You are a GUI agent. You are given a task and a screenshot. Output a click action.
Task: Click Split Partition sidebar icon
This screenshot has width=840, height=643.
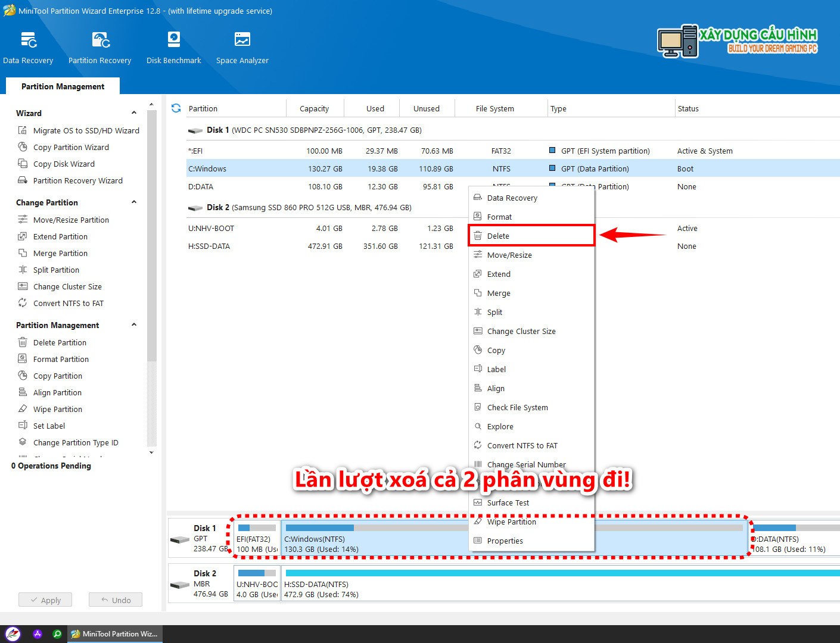click(x=23, y=270)
